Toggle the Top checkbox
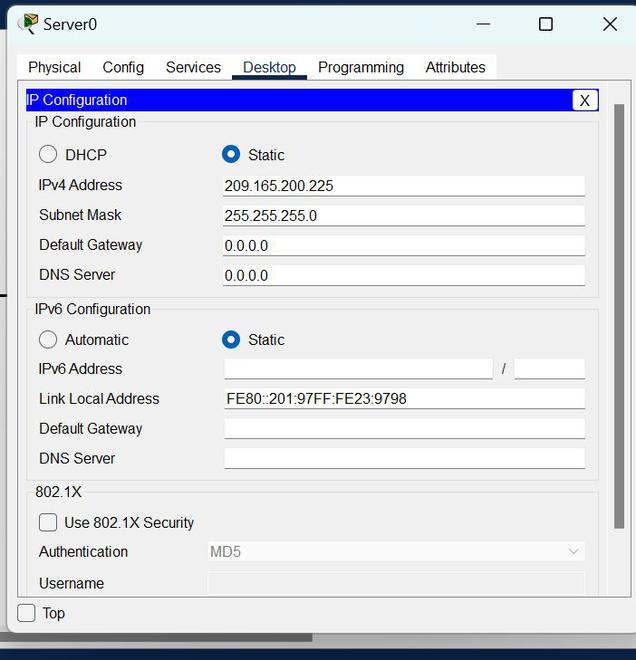This screenshot has height=660, width=636. 27,613
